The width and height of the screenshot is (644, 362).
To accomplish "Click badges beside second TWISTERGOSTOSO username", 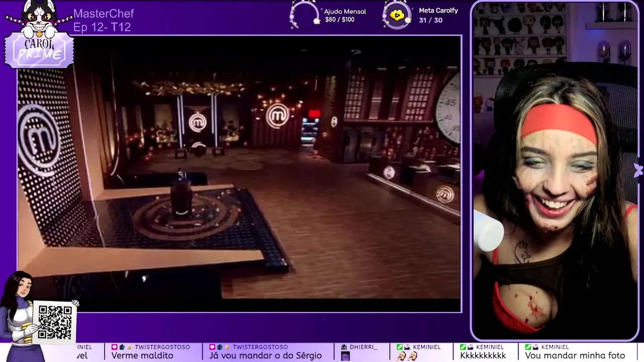I will pos(219,347).
